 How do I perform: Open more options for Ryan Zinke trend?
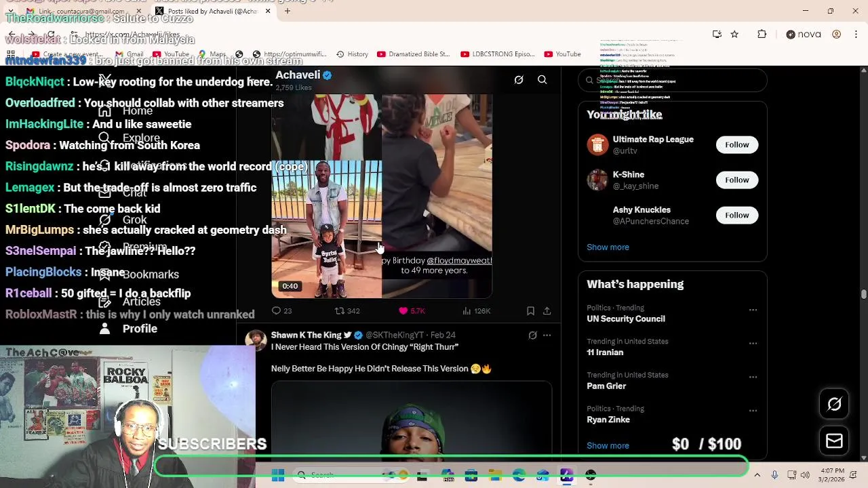(x=753, y=411)
